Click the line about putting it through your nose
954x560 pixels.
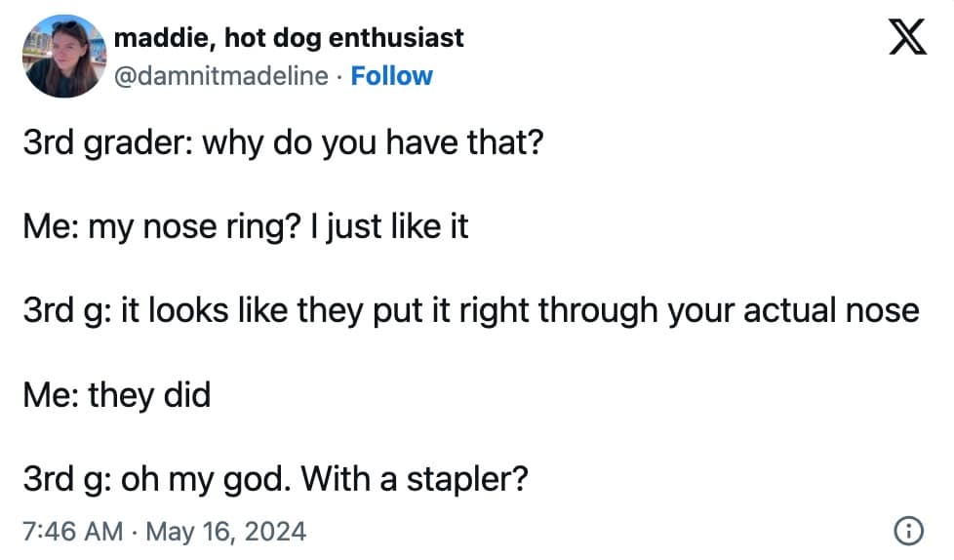coord(470,311)
